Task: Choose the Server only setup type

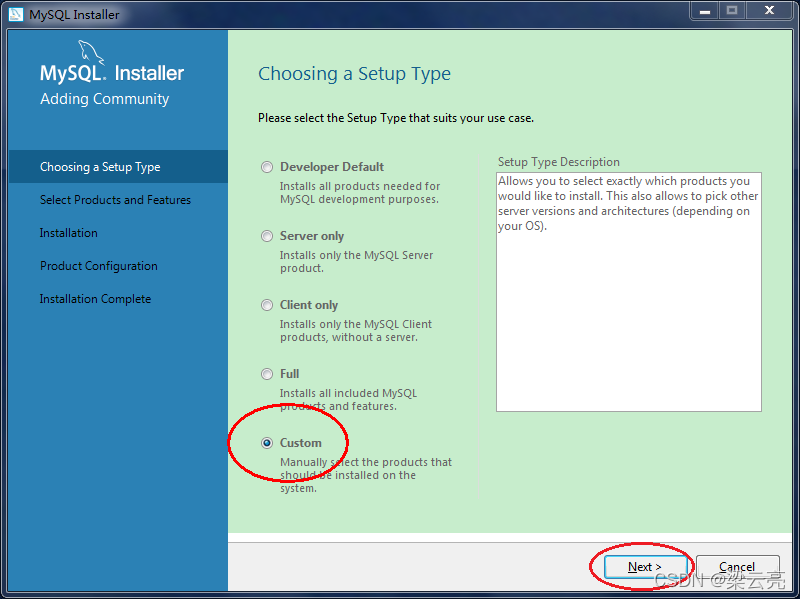Action: (266, 236)
